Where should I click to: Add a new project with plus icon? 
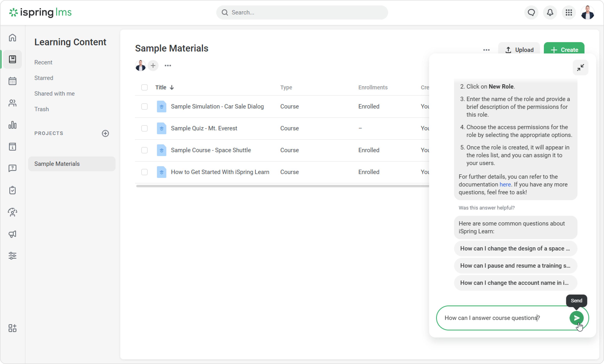[x=105, y=133]
